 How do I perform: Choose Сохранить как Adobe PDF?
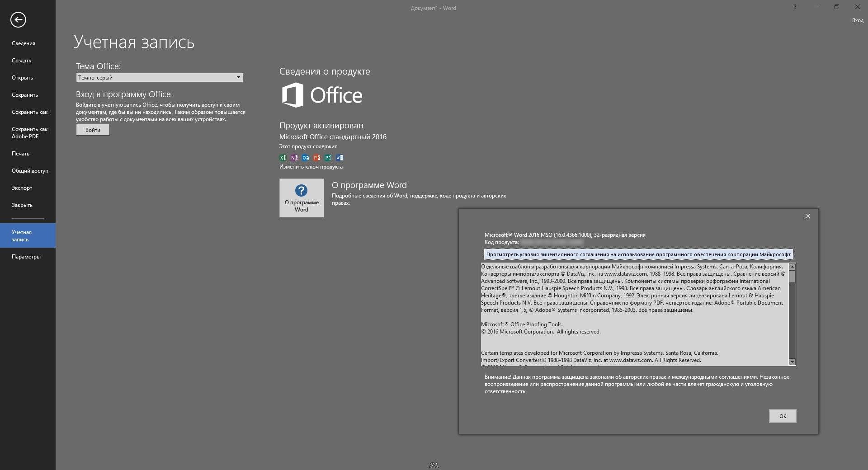[29, 133]
